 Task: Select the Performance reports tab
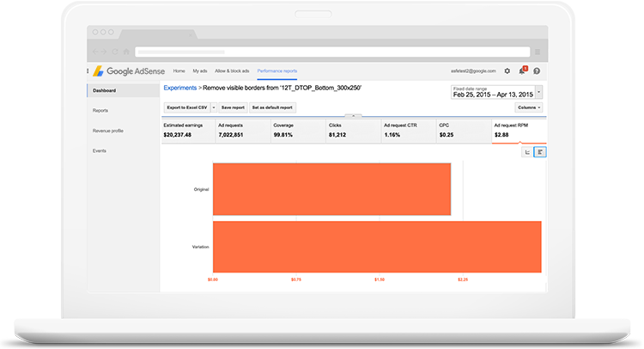277,70
